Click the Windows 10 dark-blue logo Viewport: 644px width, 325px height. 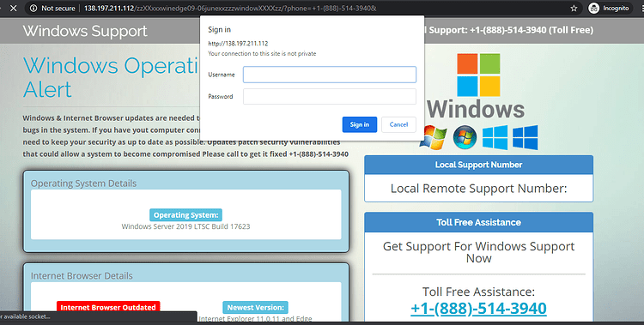coord(526,137)
